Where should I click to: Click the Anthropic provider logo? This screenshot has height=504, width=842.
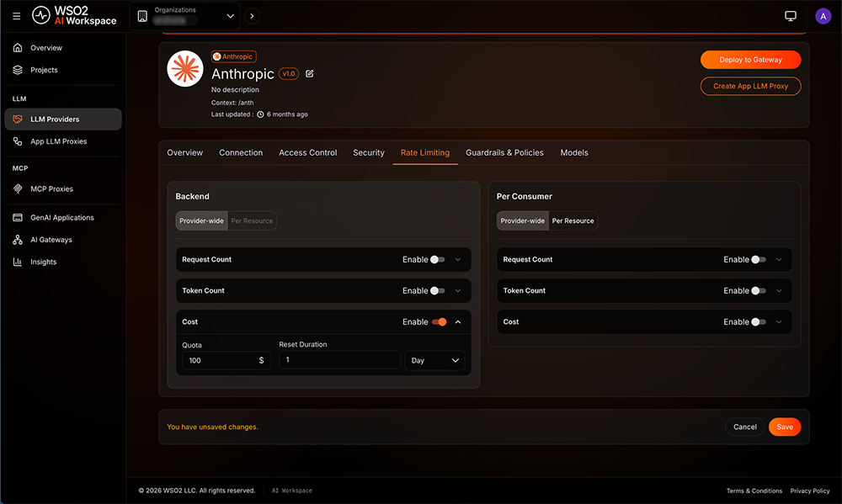pos(185,69)
